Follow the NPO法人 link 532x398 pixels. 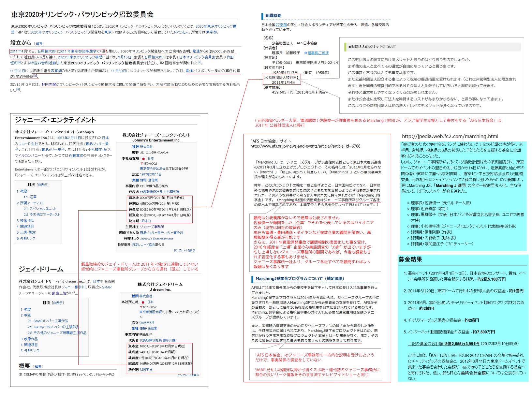click(x=182, y=32)
